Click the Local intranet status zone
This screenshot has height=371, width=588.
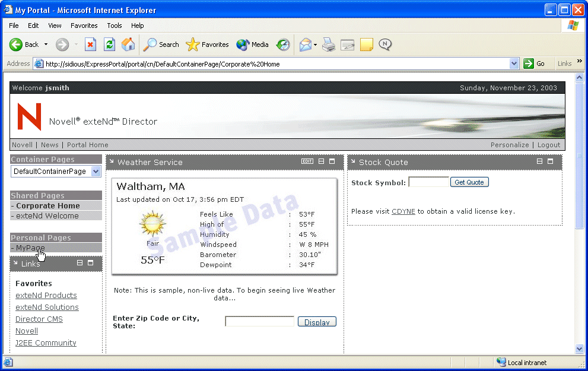point(522,362)
